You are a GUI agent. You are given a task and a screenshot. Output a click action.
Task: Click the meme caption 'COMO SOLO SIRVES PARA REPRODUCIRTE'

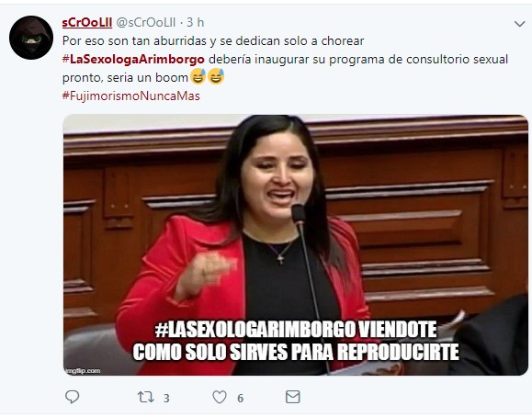296,352
